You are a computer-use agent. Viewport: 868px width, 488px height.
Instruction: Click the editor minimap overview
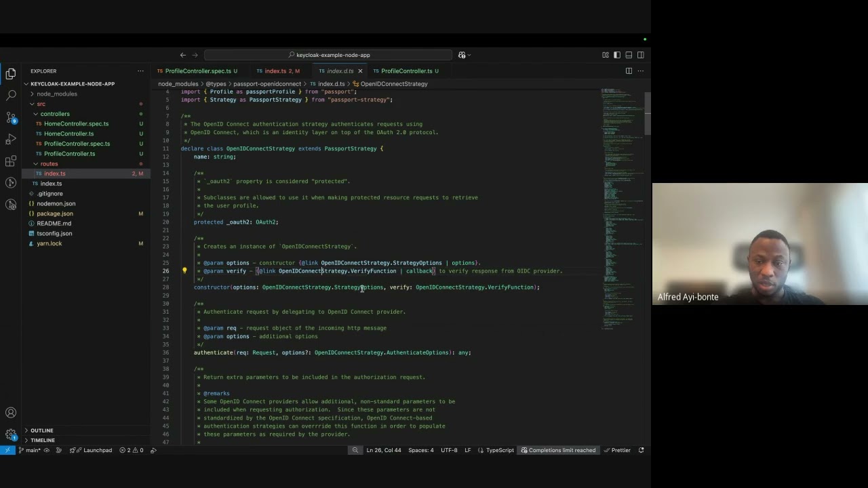621,210
